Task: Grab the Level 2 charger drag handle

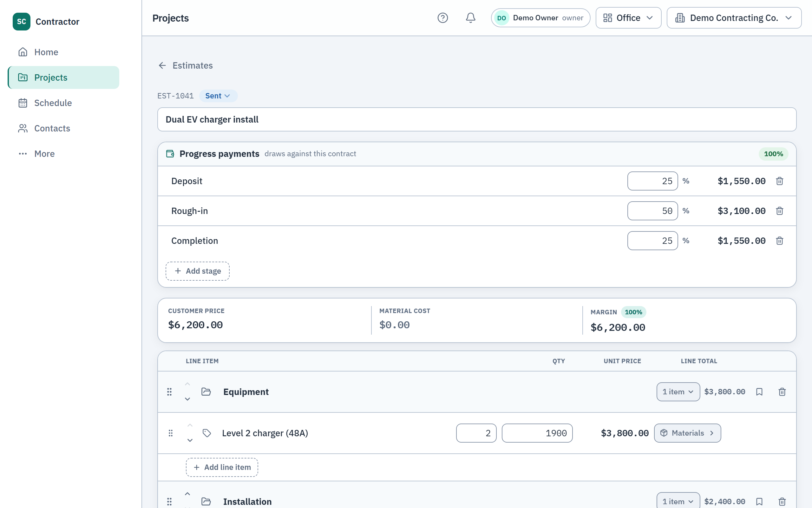Action: coord(171,433)
